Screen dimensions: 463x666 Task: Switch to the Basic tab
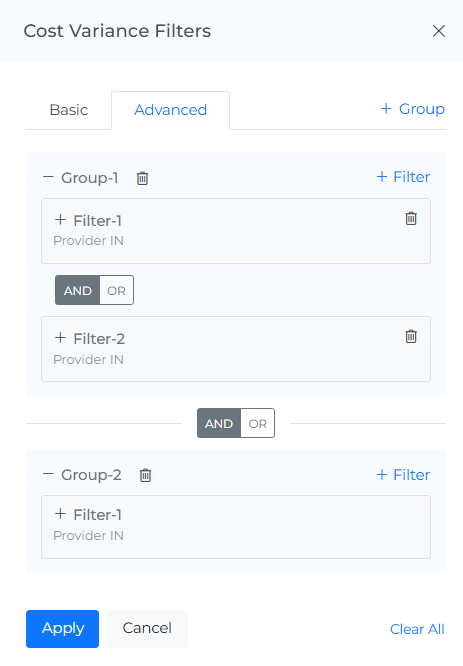(x=69, y=110)
